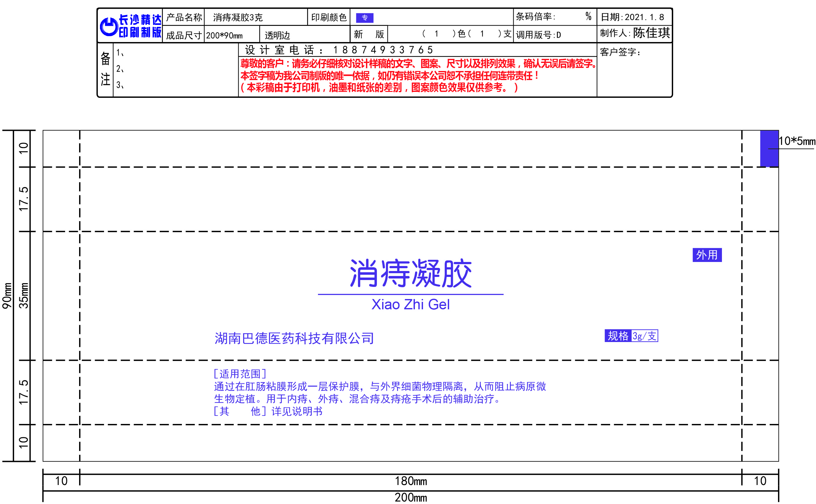Click the 长沙精达印刷制版 company logo
This screenshot has width=816, height=504.
coord(130,26)
